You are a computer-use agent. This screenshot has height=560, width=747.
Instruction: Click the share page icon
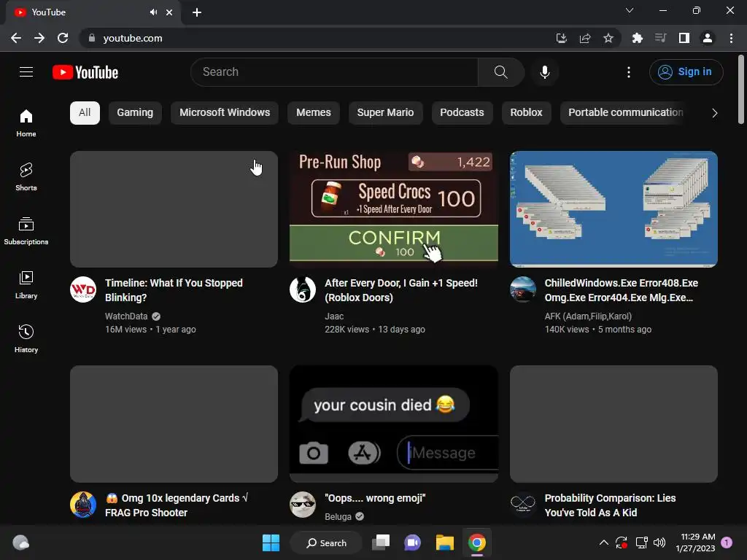coord(584,38)
